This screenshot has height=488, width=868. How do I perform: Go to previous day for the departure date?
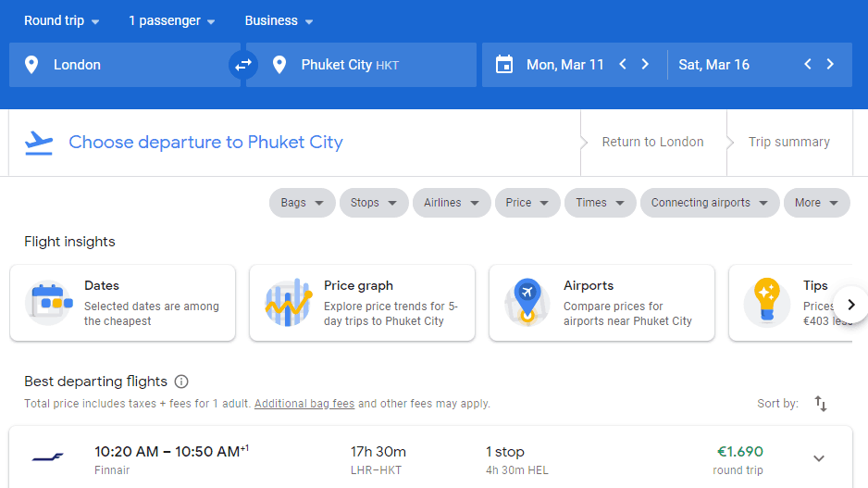623,65
